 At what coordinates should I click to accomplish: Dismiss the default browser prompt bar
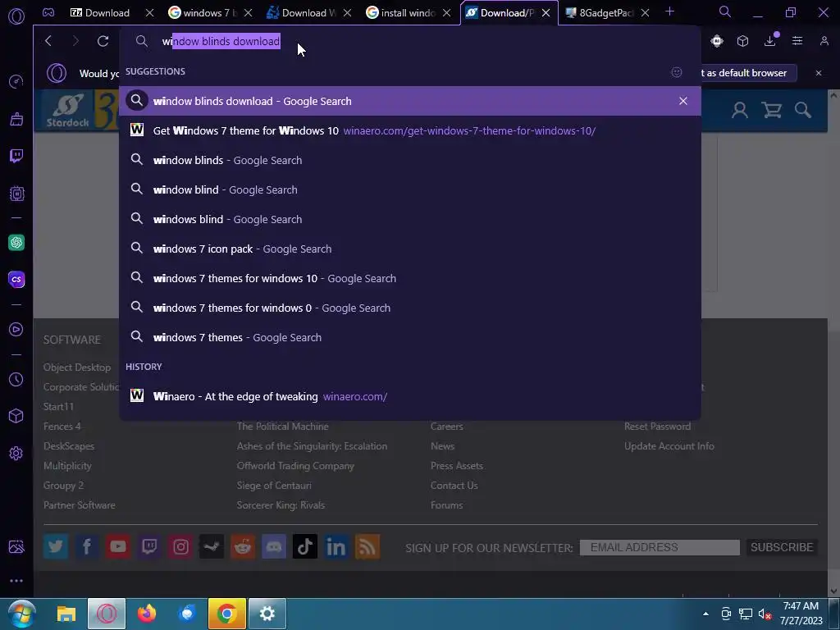819,73
